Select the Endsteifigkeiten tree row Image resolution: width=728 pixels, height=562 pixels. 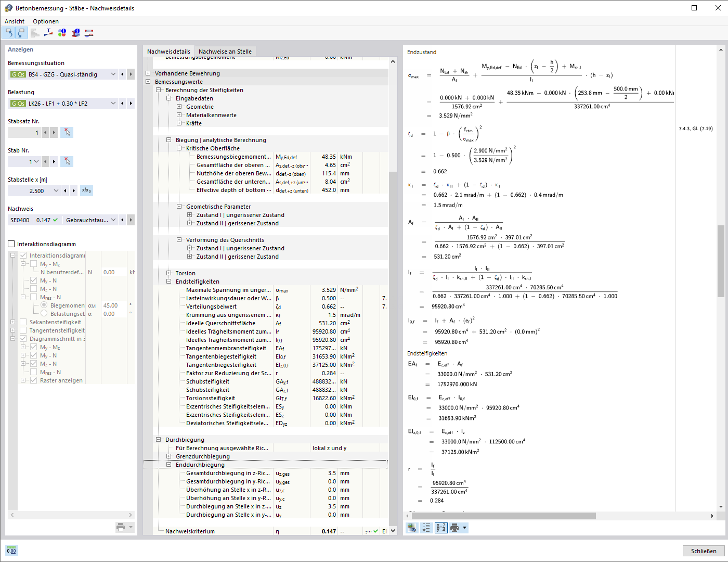point(271,282)
